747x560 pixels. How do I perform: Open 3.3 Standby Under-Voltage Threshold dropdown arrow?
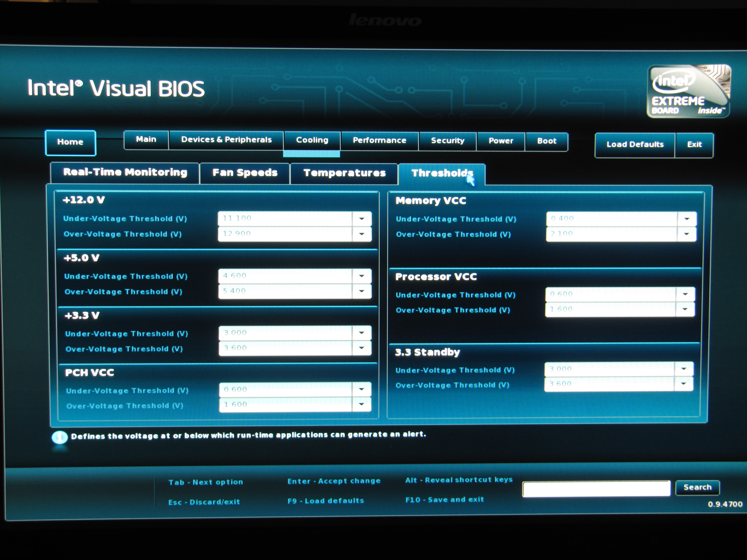pos(684,369)
